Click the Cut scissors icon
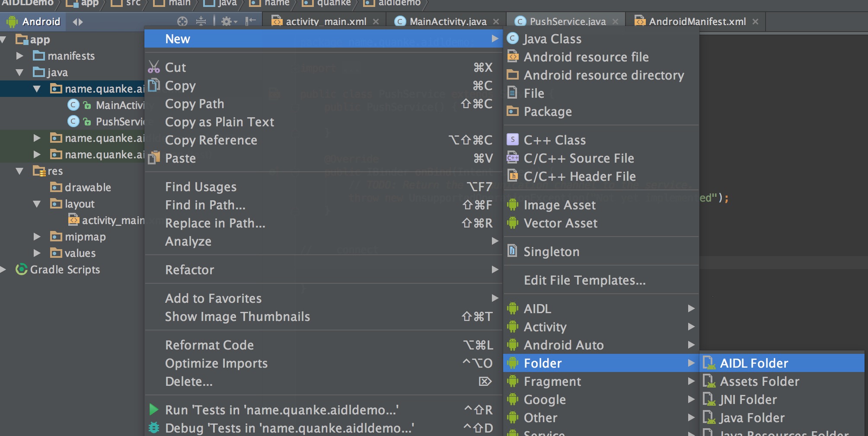The image size is (868, 436). tap(154, 67)
